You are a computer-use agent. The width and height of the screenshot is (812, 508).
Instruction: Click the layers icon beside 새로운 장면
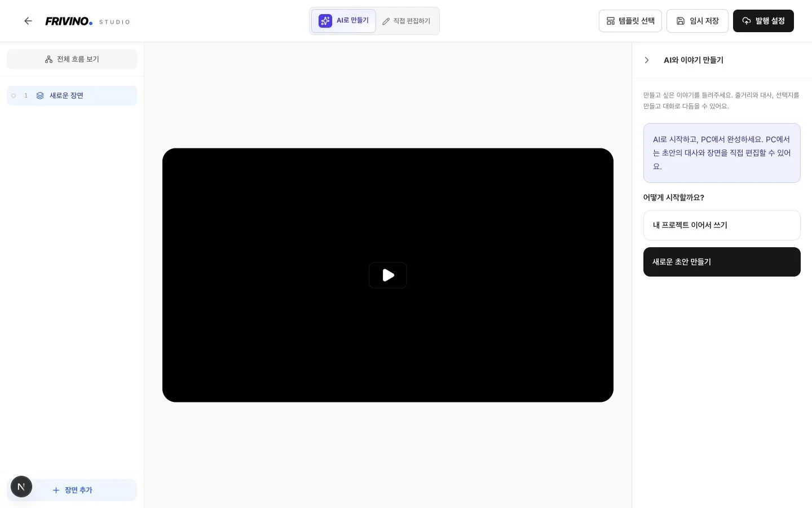pos(40,96)
